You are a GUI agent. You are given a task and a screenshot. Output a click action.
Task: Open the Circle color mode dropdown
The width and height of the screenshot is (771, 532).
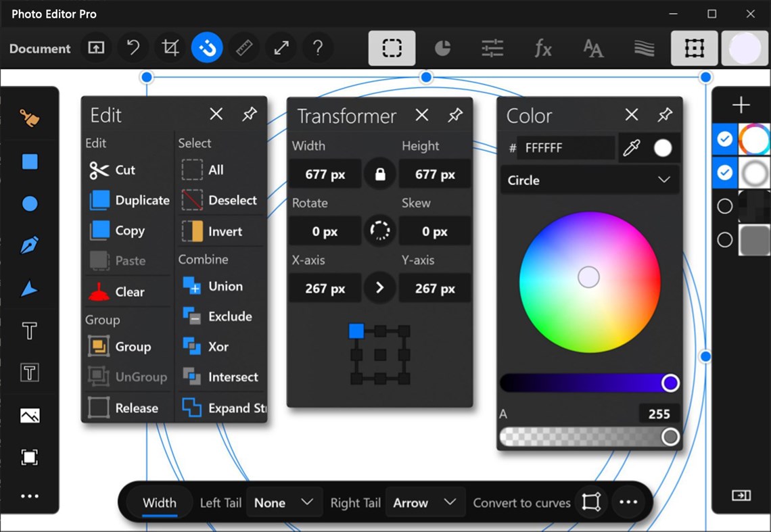click(x=589, y=180)
